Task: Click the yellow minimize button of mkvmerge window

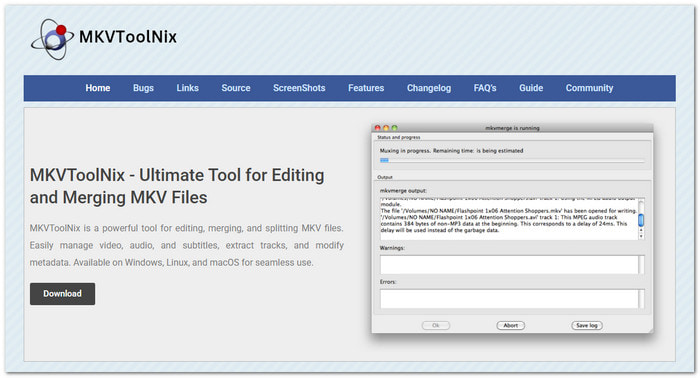Action: (x=386, y=128)
